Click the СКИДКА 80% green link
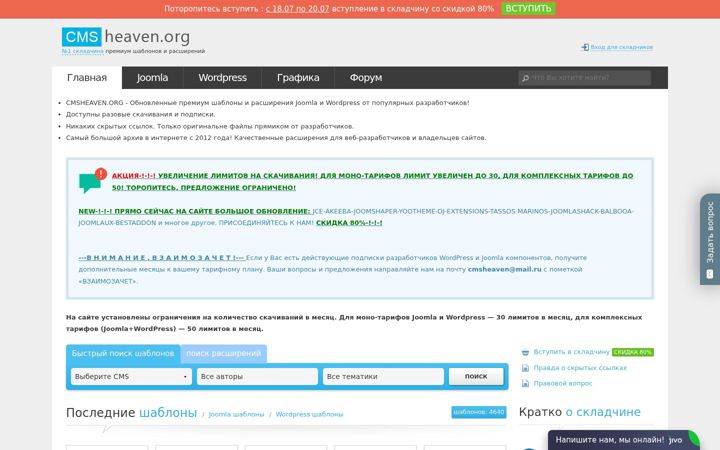720x450 pixels. (349, 223)
